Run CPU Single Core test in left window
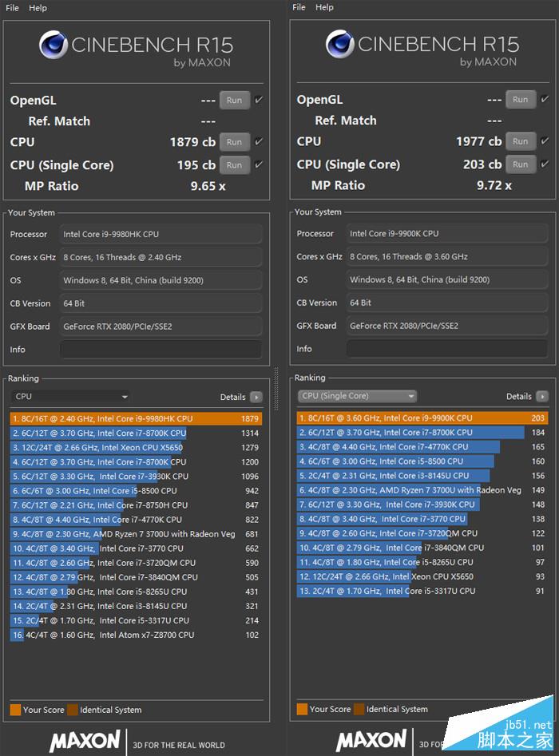Screen dimensions: 559x756 click(235, 165)
